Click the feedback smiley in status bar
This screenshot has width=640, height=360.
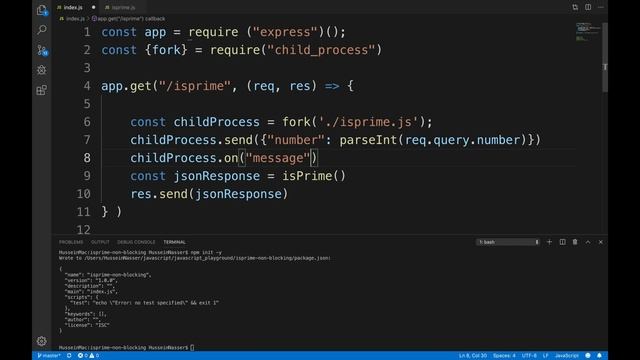point(588,356)
